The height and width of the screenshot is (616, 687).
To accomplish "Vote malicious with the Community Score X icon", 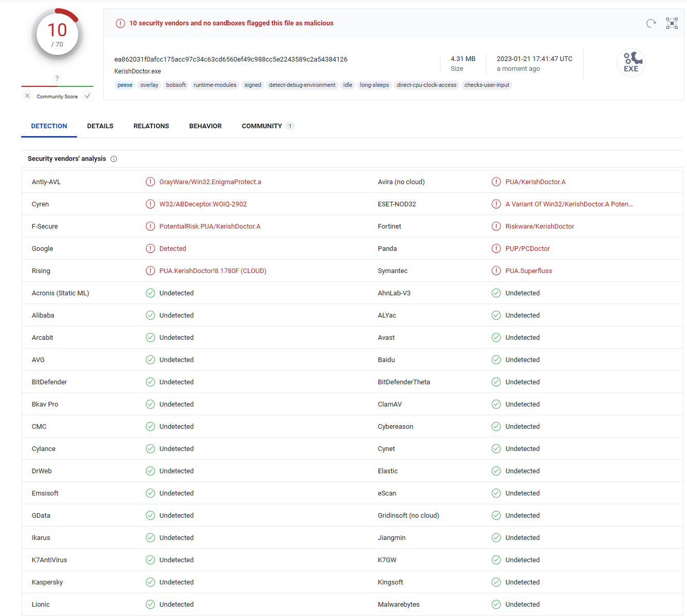I will (x=27, y=96).
